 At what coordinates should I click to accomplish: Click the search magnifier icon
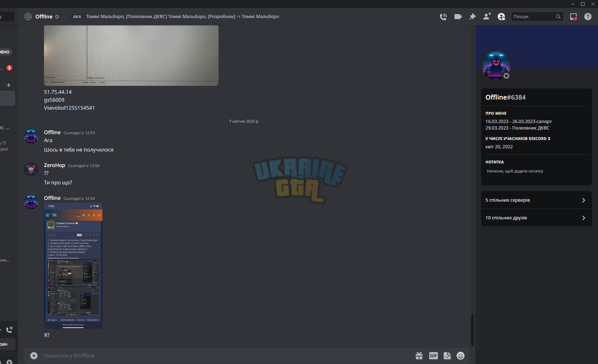pyautogui.click(x=558, y=17)
